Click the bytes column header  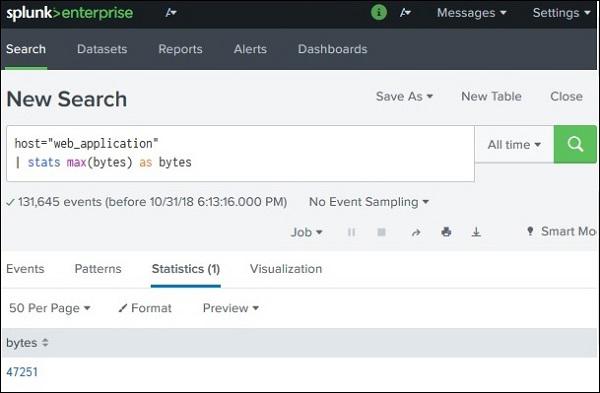coord(21,342)
